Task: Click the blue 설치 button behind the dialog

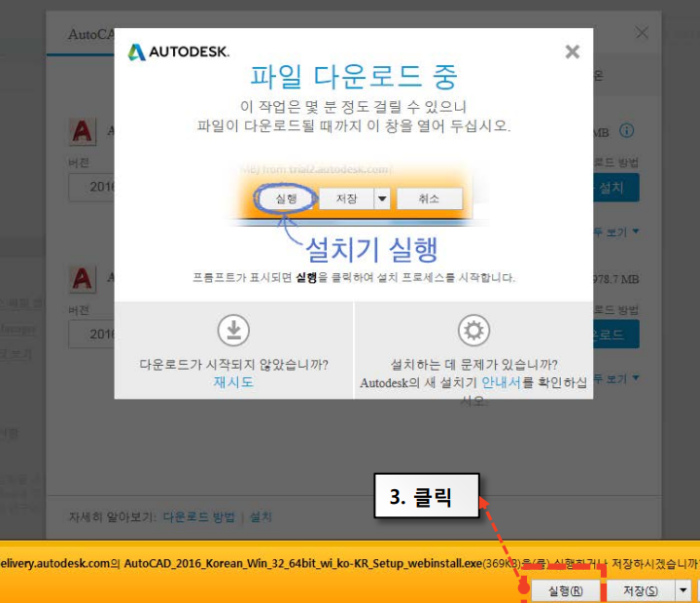Action: click(616, 188)
